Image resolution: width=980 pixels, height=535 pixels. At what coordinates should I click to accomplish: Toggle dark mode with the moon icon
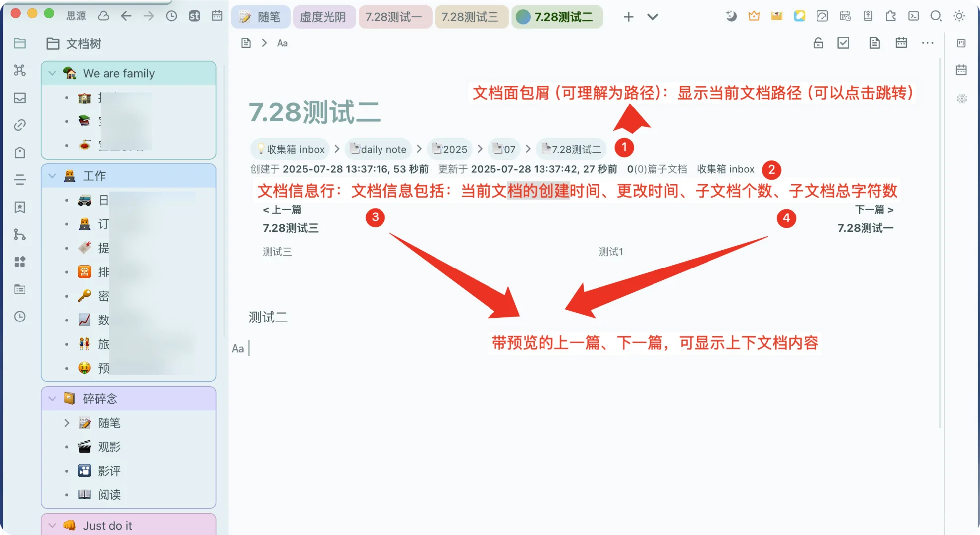[x=731, y=16]
